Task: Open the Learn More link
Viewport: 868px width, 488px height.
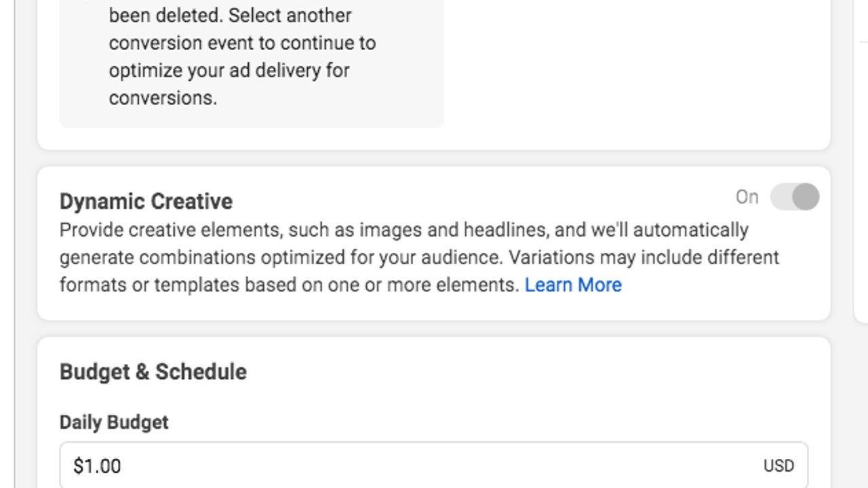Action: pos(573,285)
